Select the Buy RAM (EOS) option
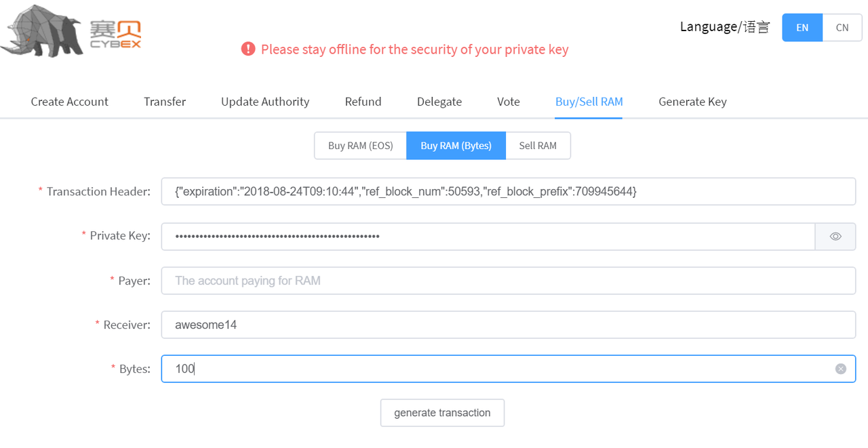This screenshot has height=448, width=868. 360,146
